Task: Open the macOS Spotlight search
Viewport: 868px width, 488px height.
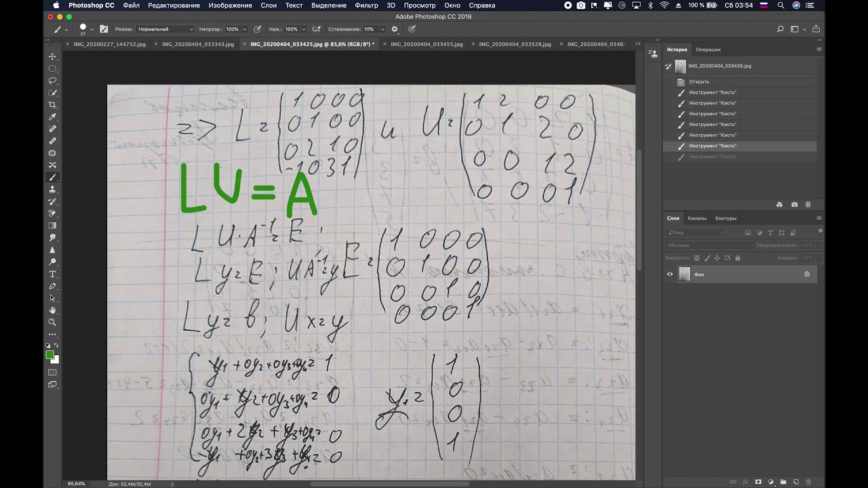Action: 781,5
